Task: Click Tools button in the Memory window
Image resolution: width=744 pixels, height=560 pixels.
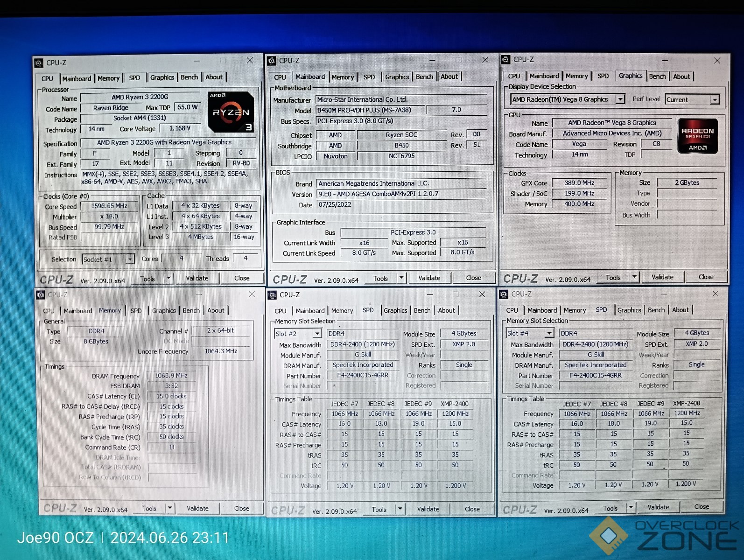Action: [x=149, y=509]
